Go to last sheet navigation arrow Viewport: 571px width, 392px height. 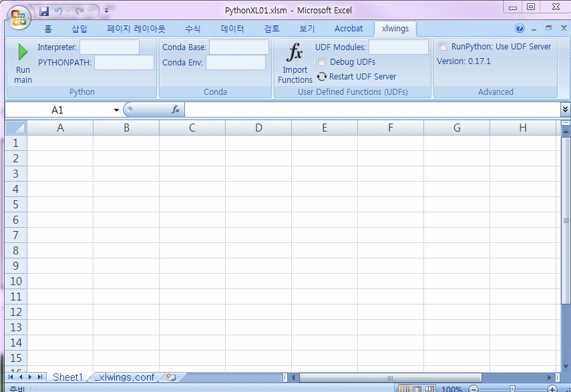click(39, 377)
